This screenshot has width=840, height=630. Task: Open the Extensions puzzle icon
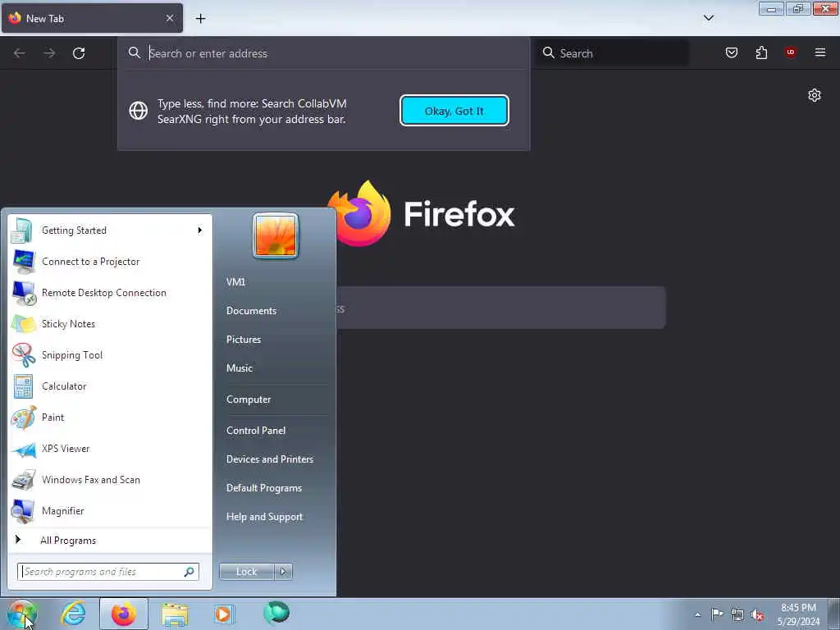tap(761, 52)
